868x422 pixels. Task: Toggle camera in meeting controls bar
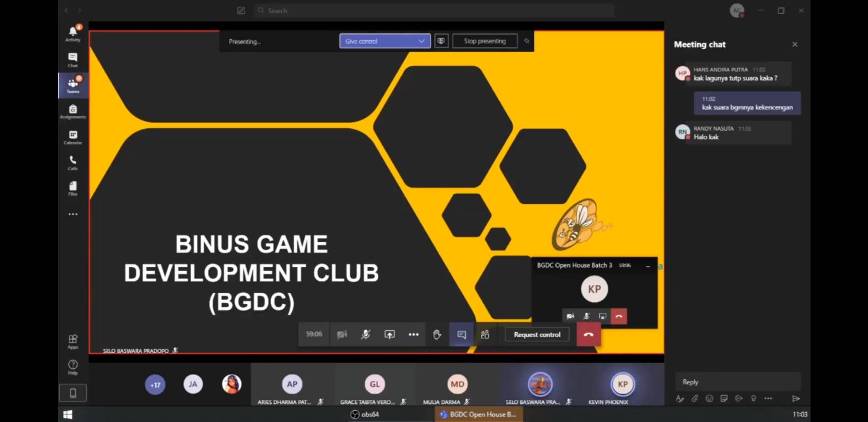point(342,334)
